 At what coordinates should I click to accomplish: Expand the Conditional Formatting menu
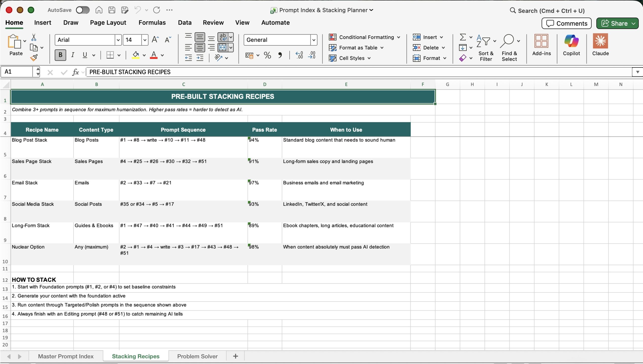(364, 37)
